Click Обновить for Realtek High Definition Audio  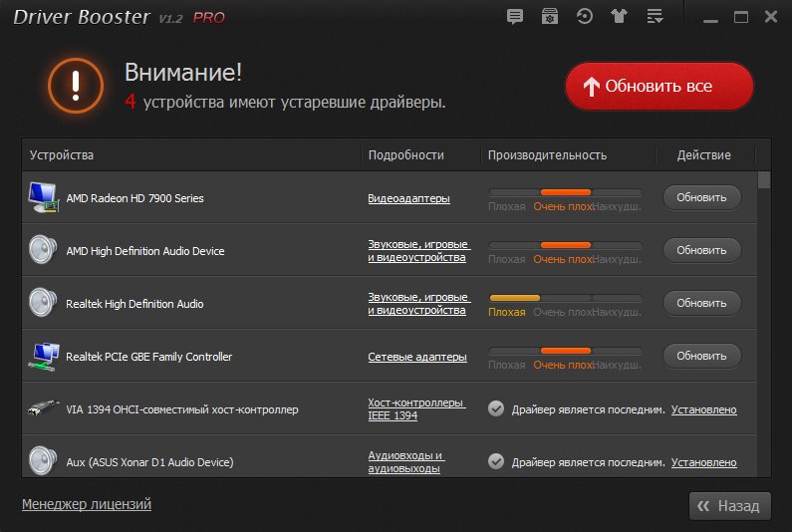tap(701, 303)
